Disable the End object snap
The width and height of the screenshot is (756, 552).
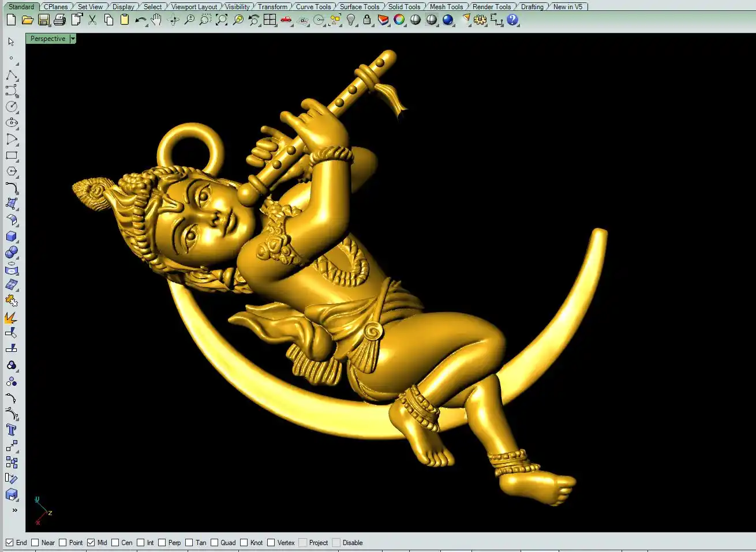coord(10,543)
